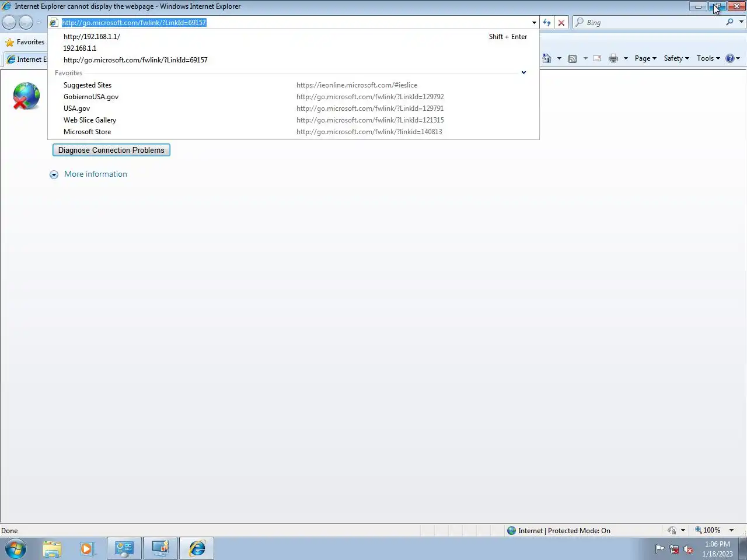Click the More information link
Image resolution: width=747 pixels, height=560 pixels.
pyautogui.click(x=96, y=174)
